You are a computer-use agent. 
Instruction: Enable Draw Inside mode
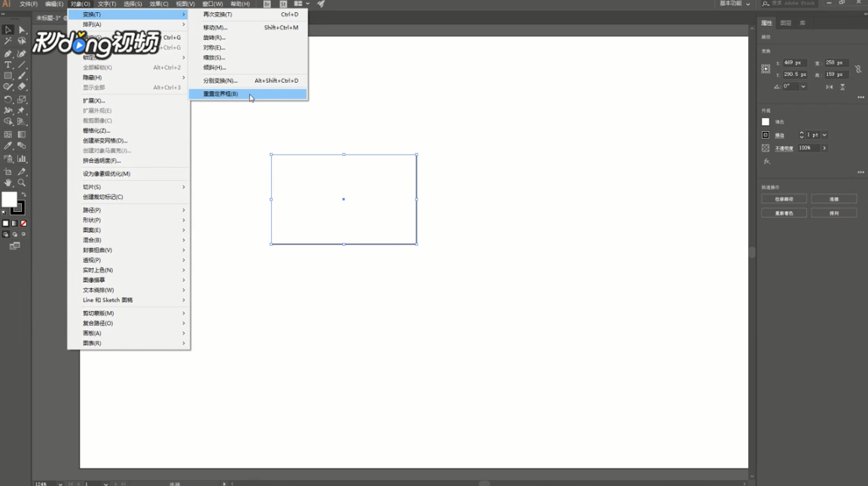(x=23, y=234)
